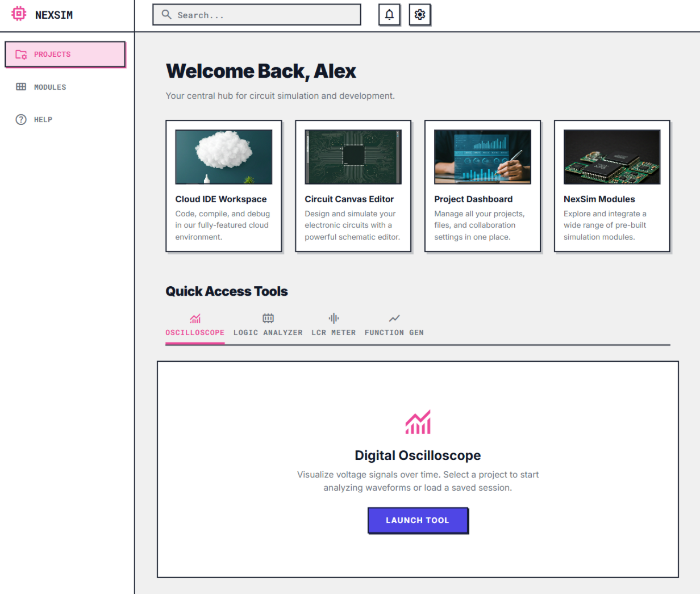Viewport: 700px width, 594px height.
Task: Switch to the LOGIC ANALYZER tab label
Action: 268,333
